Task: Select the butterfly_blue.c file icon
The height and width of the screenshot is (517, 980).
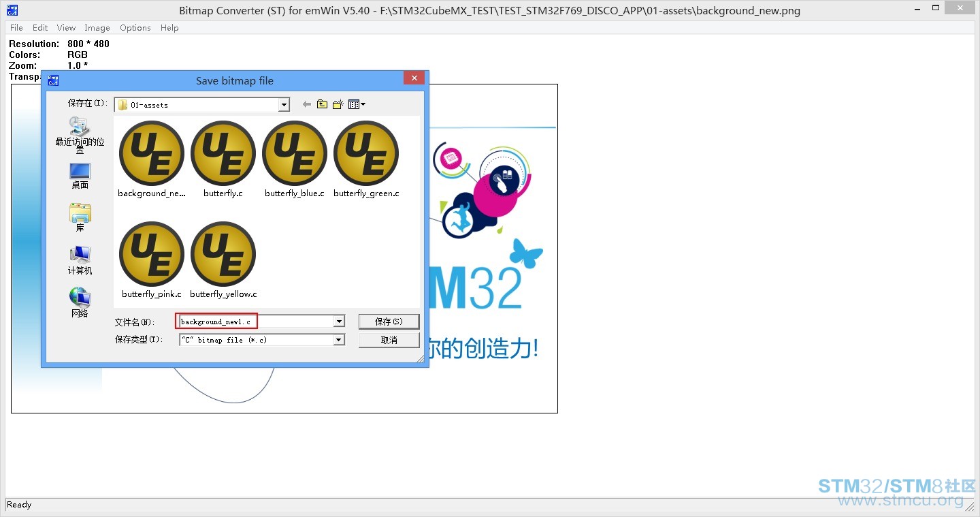Action: point(295,153)
